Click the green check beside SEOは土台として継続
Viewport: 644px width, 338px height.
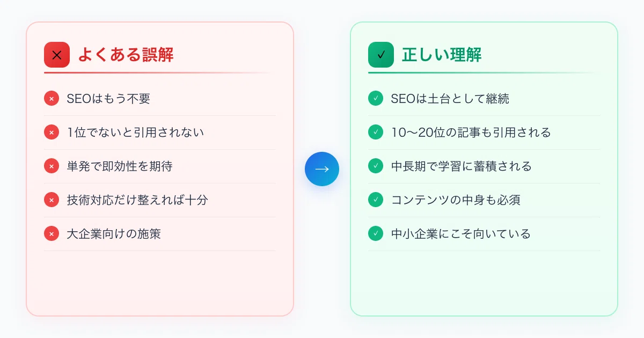(x=376, y=99)
